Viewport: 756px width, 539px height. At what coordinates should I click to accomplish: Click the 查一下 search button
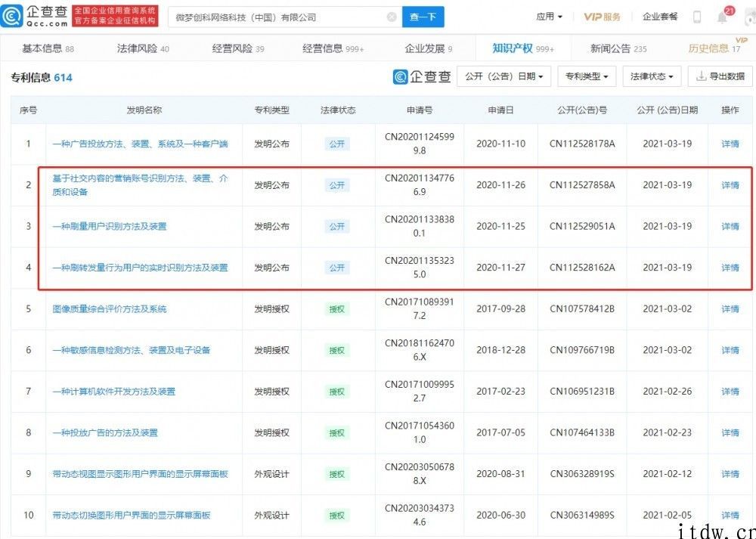click(423, 17)
